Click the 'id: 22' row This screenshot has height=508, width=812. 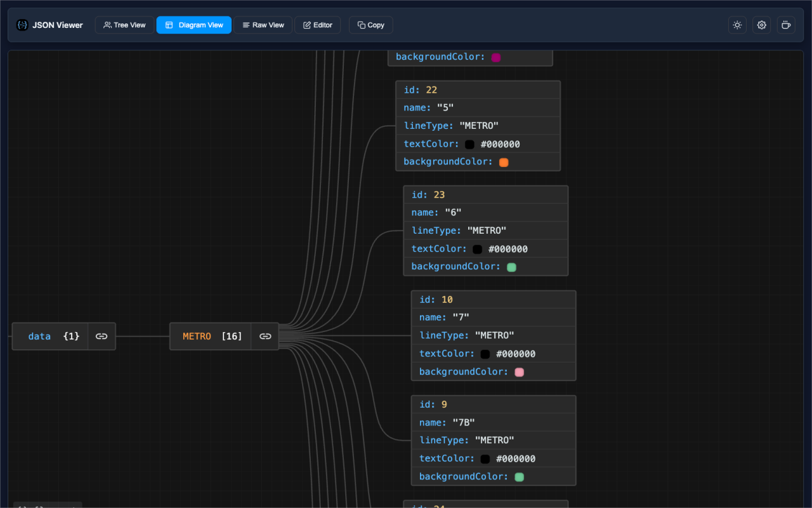point(478,90)
